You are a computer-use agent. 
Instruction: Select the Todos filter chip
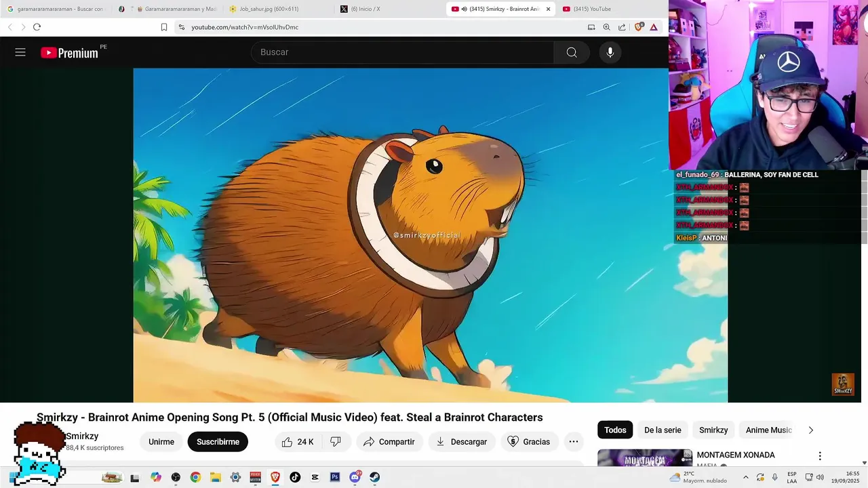point(615,430)
